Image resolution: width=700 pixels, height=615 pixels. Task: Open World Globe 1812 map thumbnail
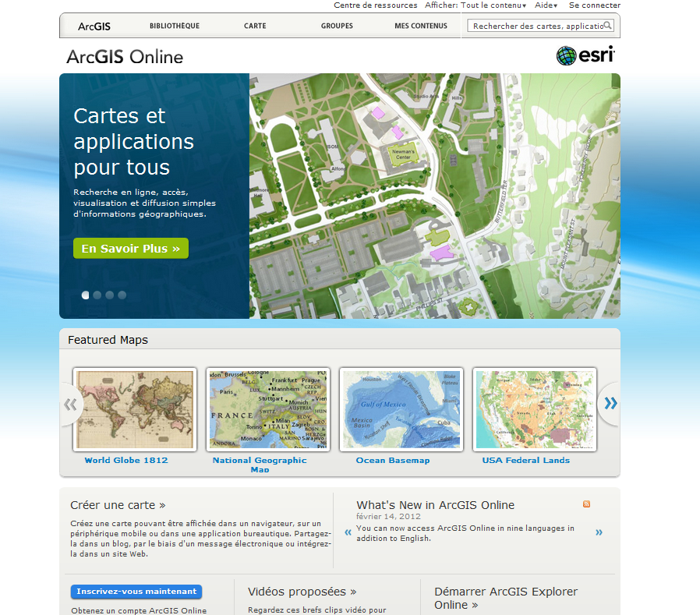[x=135, y=409]
